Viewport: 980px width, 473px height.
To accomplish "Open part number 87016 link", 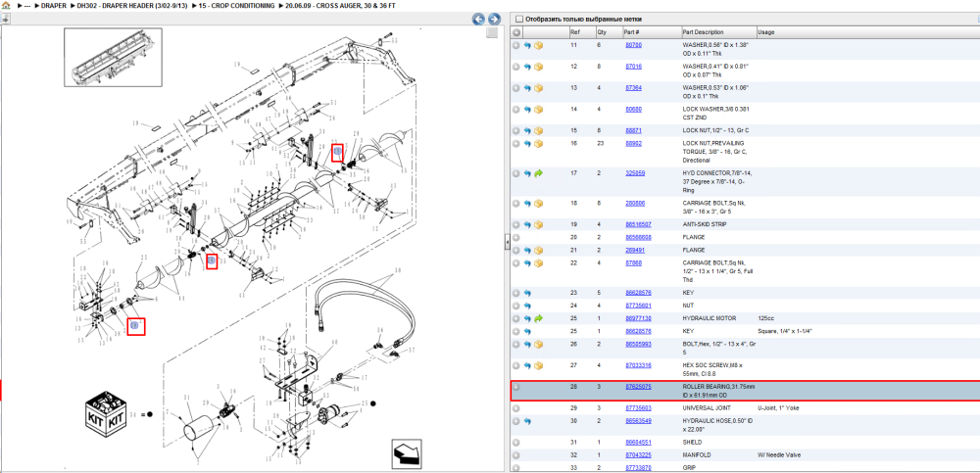I will pos(634,67).
